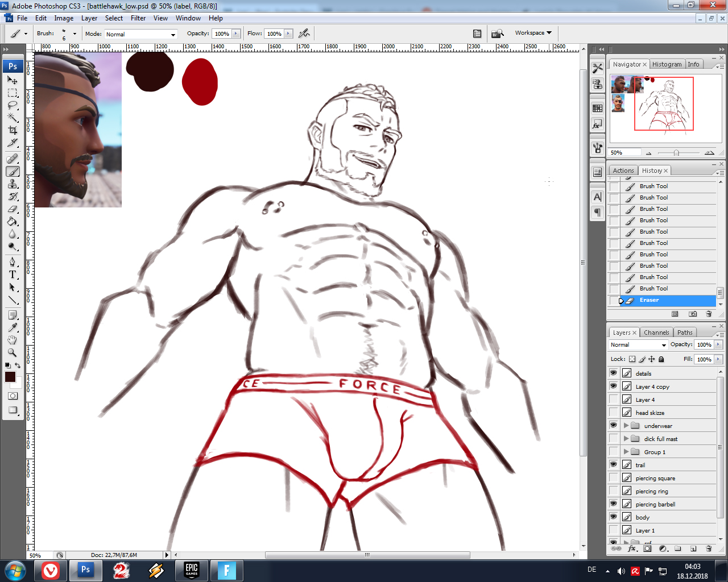
Task: Open the Opacity slider arrow in options bar
Action: tap(236, 34)
